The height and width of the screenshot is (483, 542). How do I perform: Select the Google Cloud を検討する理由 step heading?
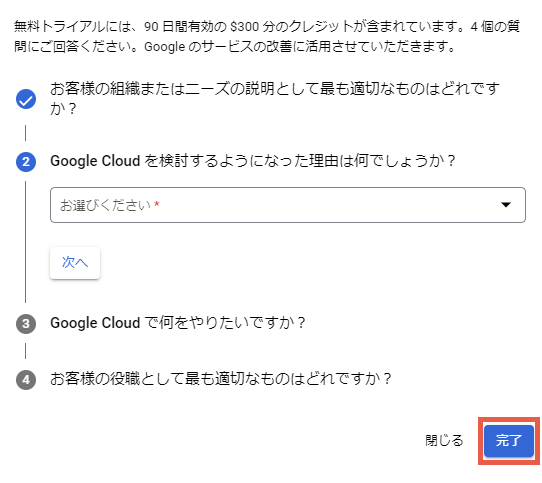(253, 161)
